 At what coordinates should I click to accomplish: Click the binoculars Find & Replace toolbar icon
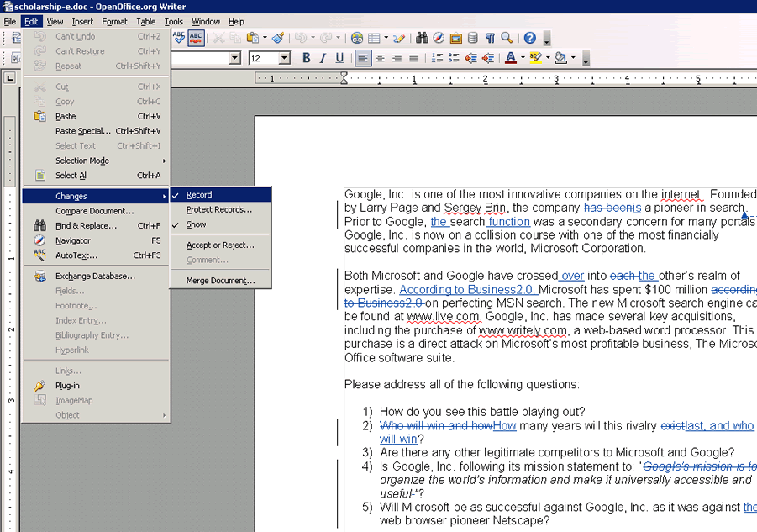click(422, 38)
